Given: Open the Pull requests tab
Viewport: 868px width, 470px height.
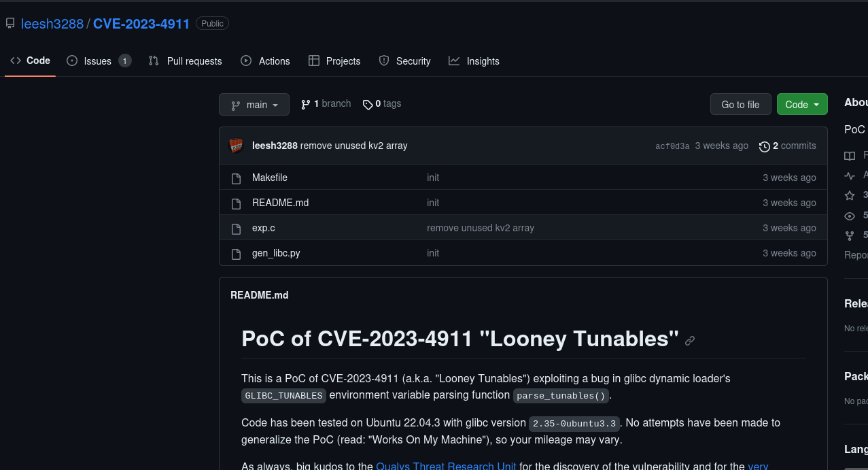Looking at the screenshot, I should pos(186,61).
